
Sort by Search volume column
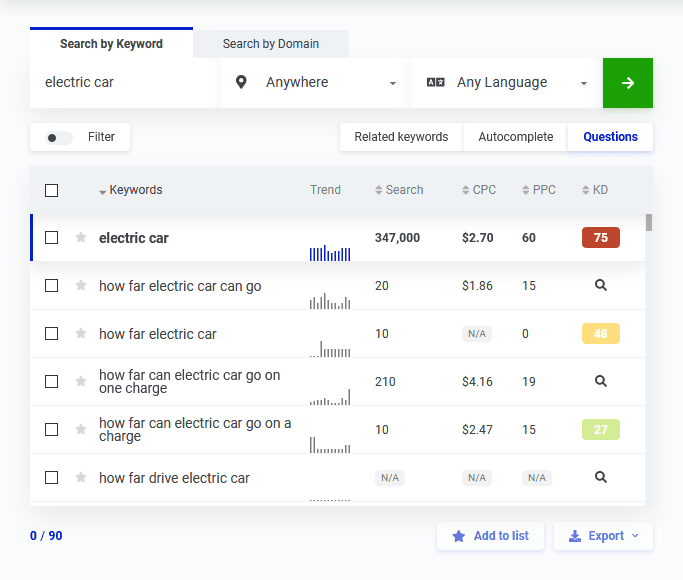tap(399, 190)
